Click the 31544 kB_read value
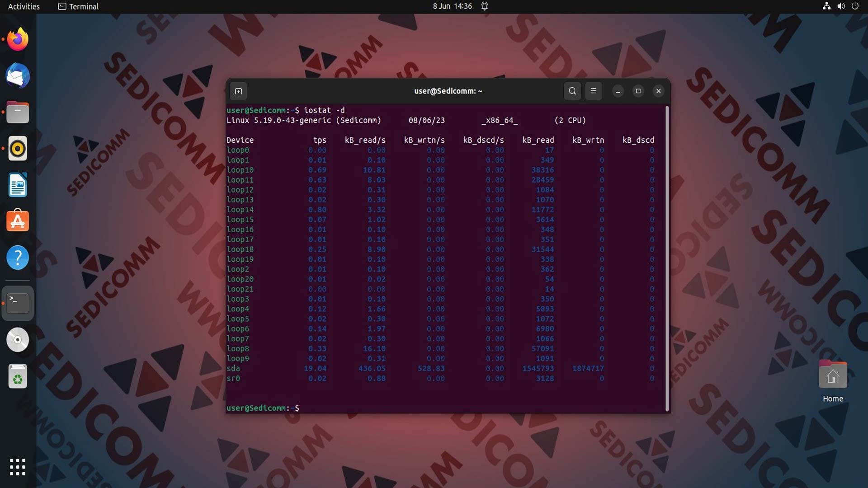The width and height of the screenshot is (868, 488). [x=542, y=249]
